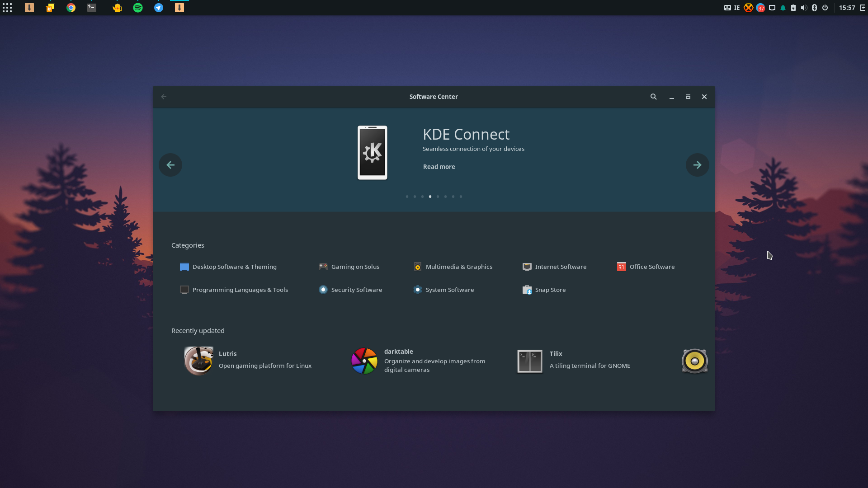Open the green notification bell
Screen dimensions: 868x488
click(x=783, y=8)
